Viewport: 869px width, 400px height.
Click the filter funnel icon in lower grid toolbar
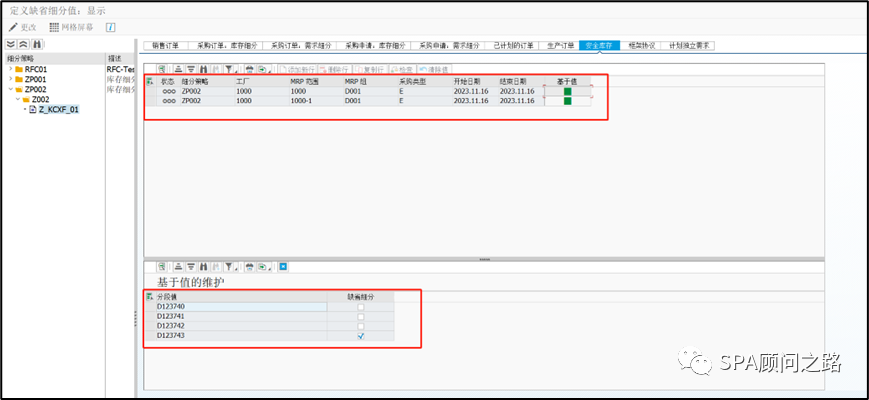[x=229, y=267]
